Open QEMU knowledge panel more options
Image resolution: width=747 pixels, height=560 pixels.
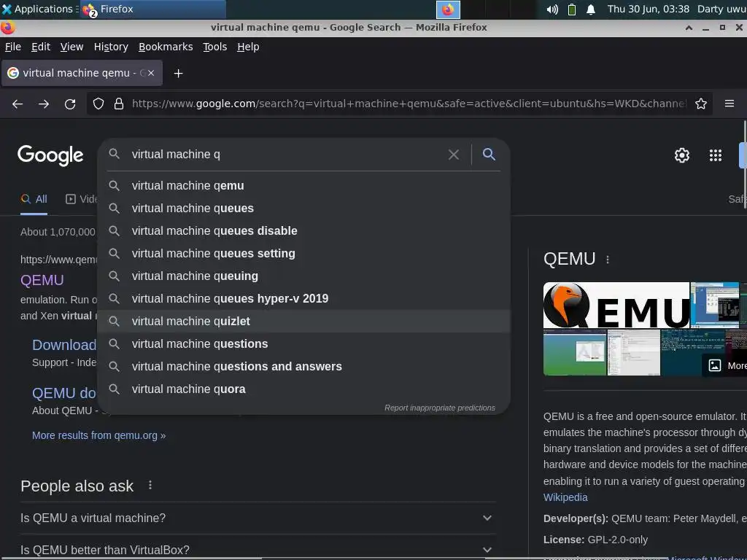[x=608, y=260]
